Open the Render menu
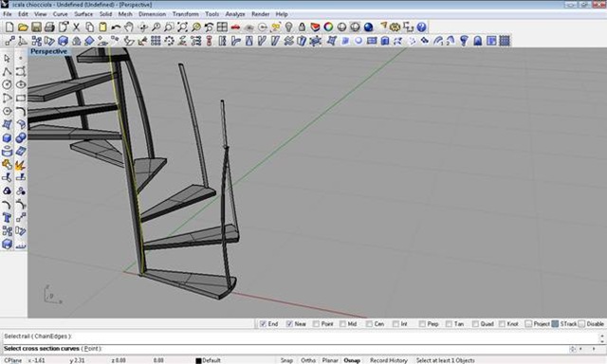 [260, 14]
